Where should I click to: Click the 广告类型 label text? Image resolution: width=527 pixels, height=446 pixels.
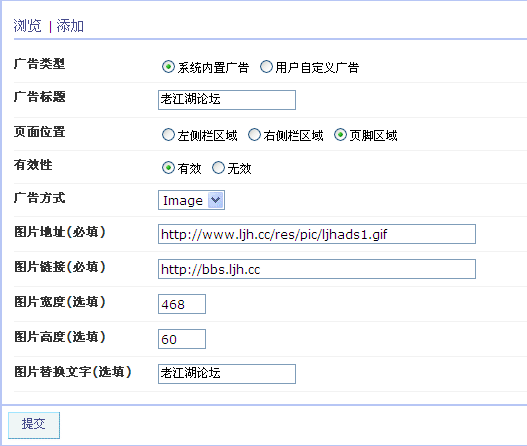coord(39,64)
